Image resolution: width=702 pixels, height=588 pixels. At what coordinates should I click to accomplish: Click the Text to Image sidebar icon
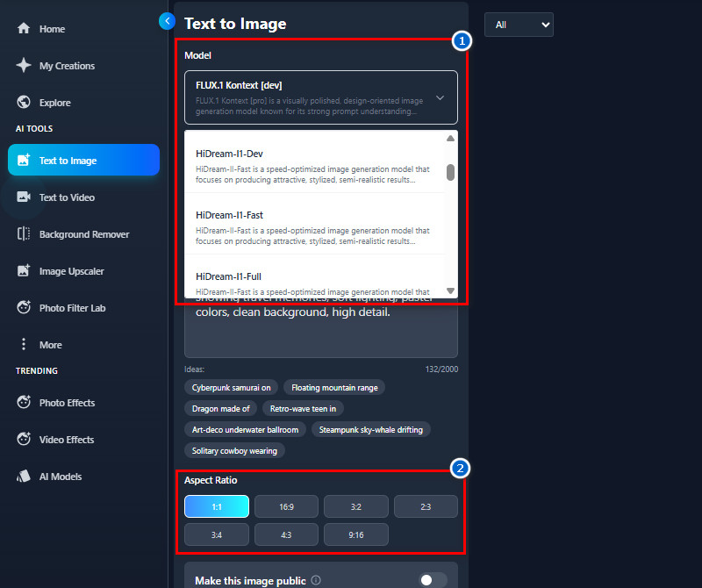[x=24, y=160]
